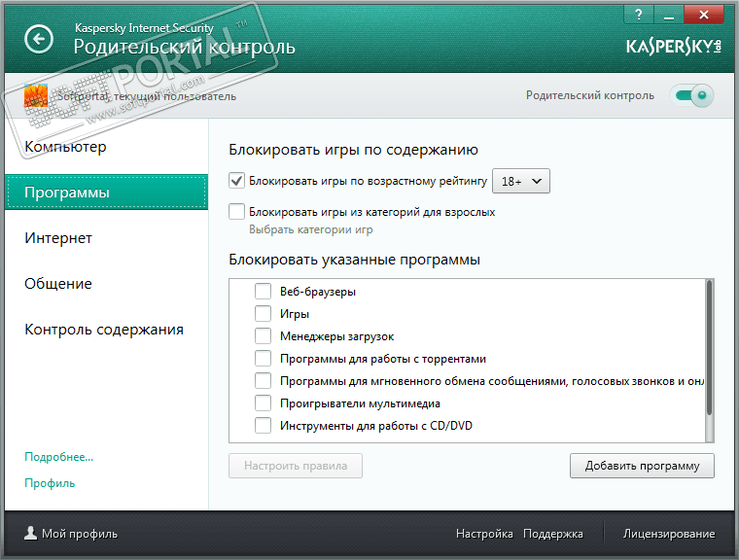
Task: Click the Добавить программу button
Action: [x=642, y=466]
